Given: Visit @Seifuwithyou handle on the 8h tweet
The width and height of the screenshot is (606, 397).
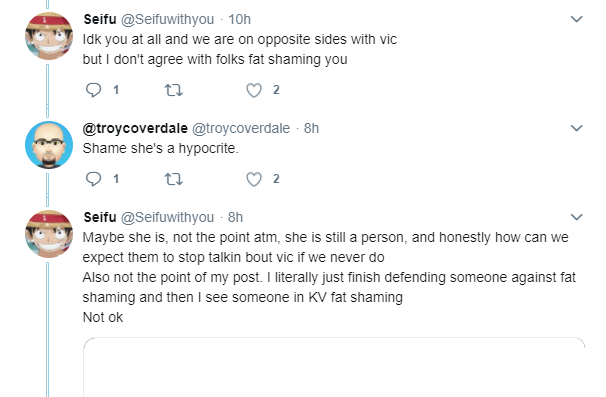Looking at the screenshot, I should [x=167, y=217].
